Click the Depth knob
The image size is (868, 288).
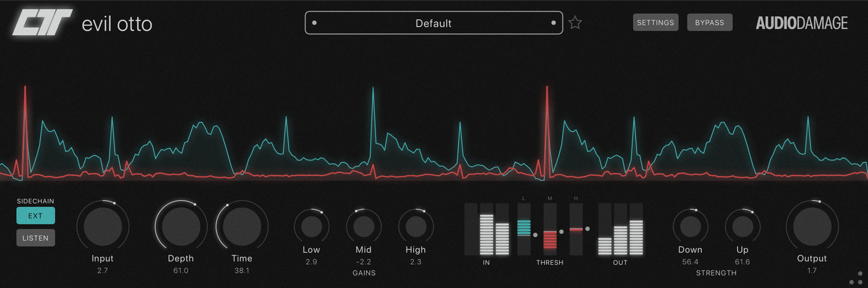[181, 226]
